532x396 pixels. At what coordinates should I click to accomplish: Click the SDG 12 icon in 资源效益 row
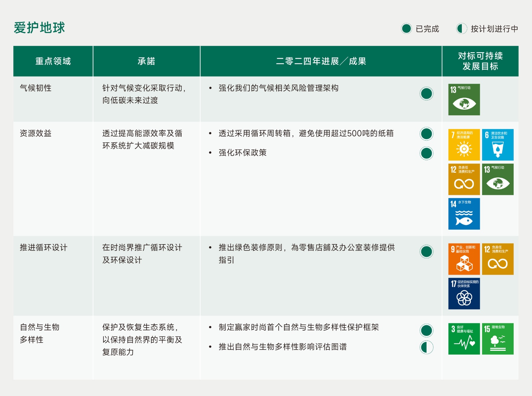coord(464,179)
